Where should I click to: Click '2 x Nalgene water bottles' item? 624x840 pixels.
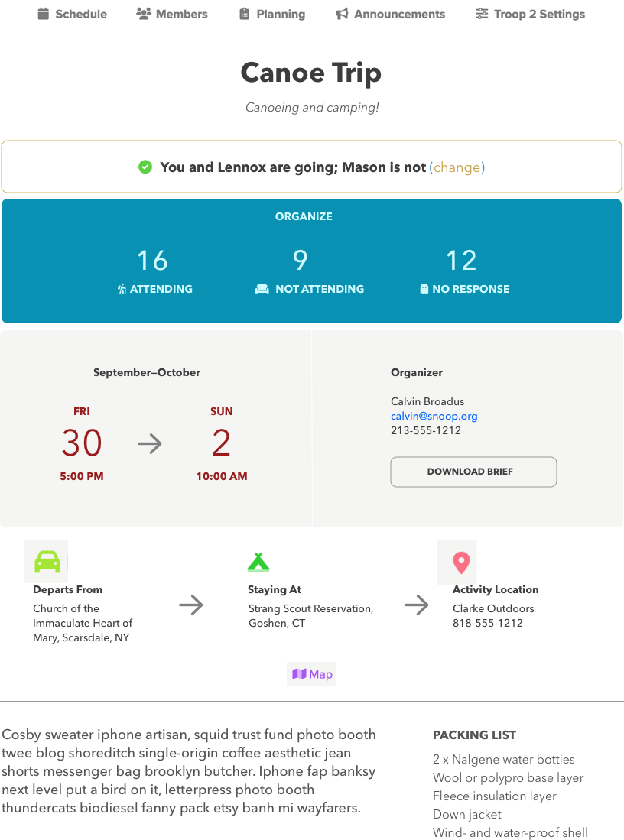pyautogui.click(x=504, y=760)
